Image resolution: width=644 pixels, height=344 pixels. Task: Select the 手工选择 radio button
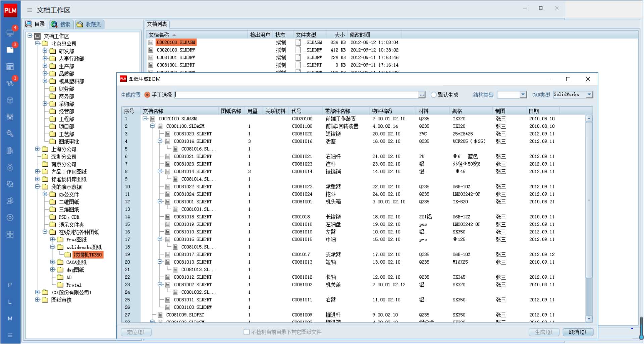point(147,95)
